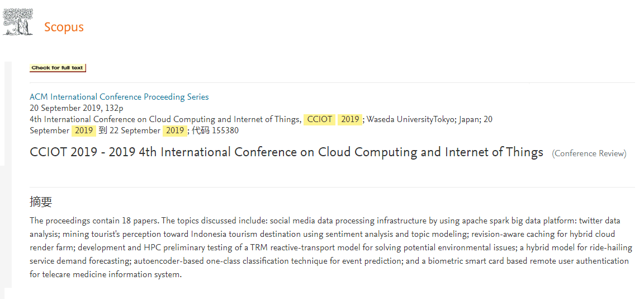Click the 代码 155380 conference code
The width and height of the screenshot is (644, 299).
point(215,130)
